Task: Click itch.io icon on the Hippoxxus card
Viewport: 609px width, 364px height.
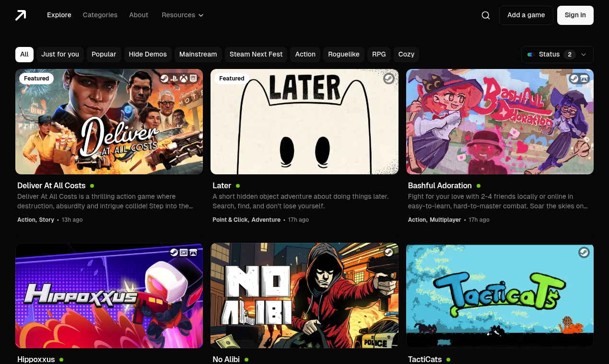Action: coord(193,252)
